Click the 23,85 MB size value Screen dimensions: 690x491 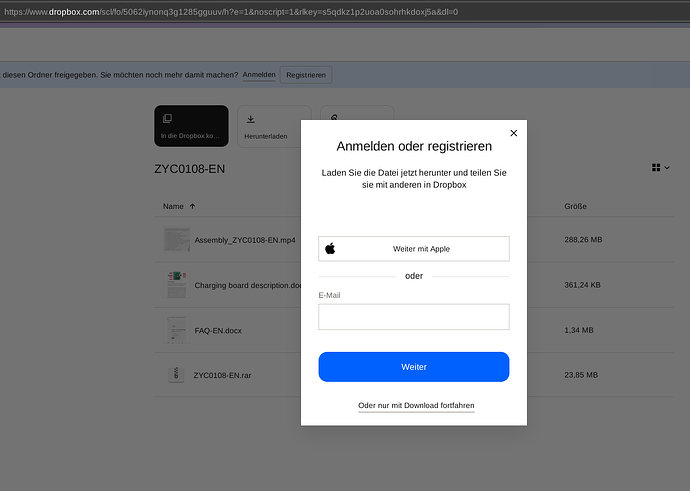tap(581, 375)
